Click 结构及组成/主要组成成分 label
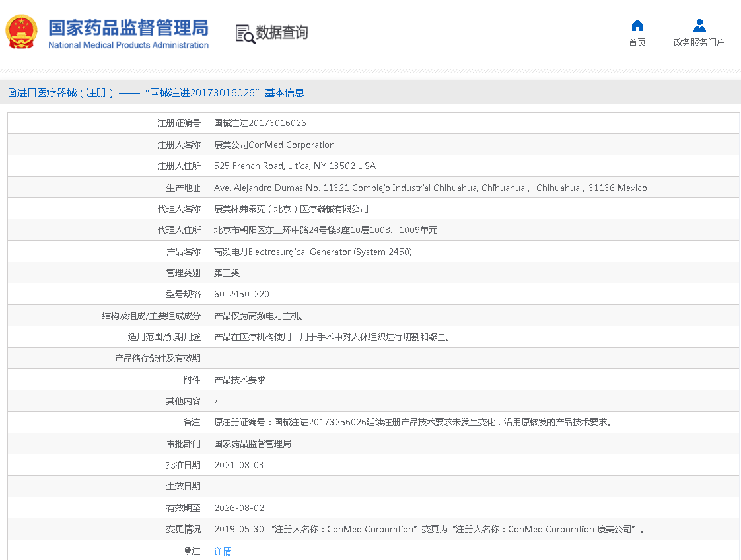 coord(151,316)
